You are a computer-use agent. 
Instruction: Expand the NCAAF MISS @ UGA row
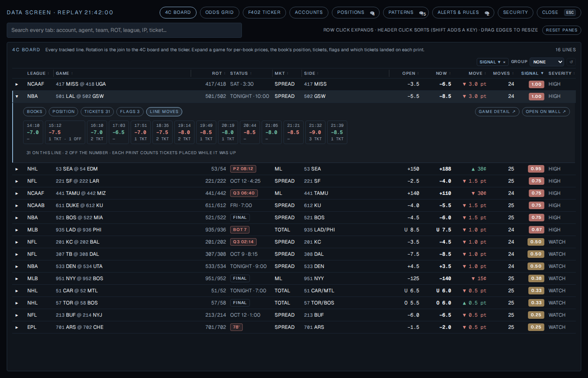pos(17,84)
